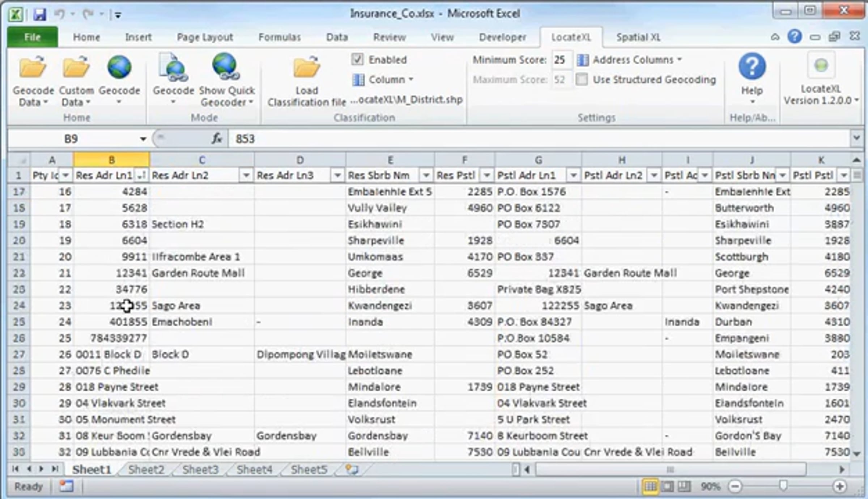This screenshot has width=868, height=499.
Task: Expand the Address Columns dropdown
Action: [630, 60]
